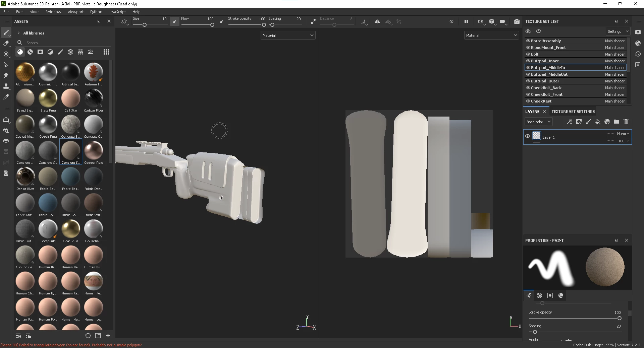Open the Viewport menu
The image size is (644, 348).
pyautogui.click(x=75, y=12)
